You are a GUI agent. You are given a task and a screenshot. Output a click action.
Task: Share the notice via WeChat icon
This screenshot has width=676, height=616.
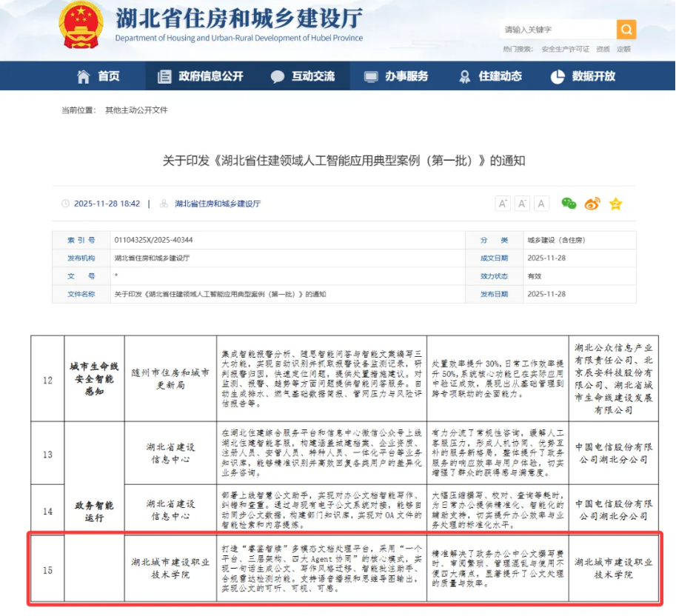click(569, 204)
